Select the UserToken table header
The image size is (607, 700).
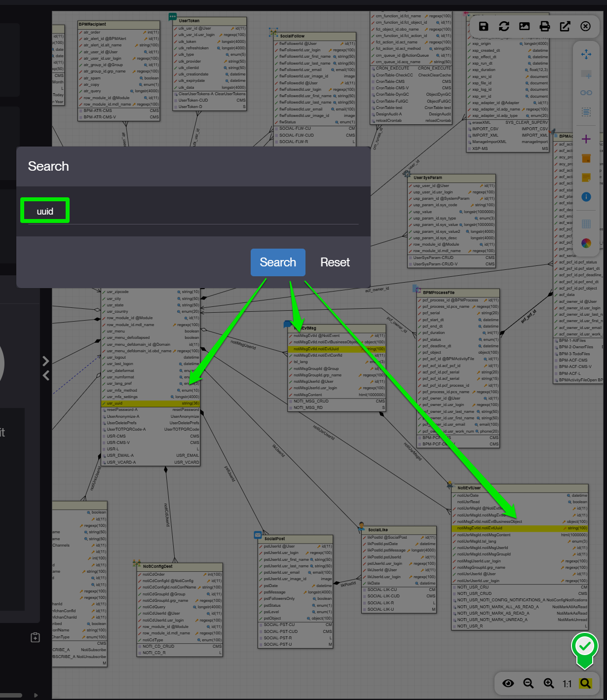(210, 21)
